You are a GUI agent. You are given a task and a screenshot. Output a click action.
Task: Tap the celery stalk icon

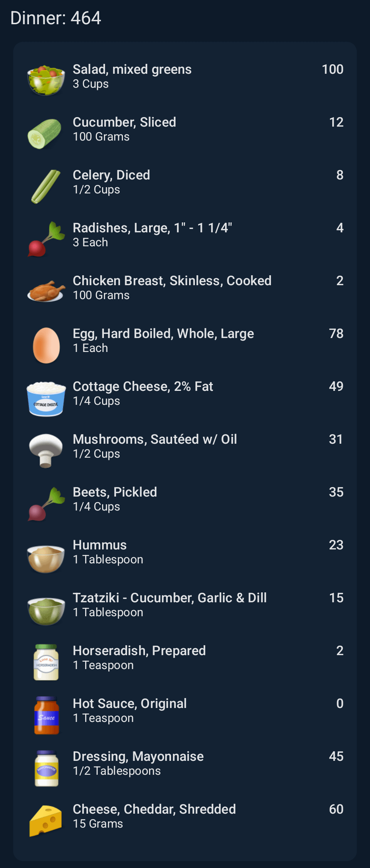pos(45,187)
